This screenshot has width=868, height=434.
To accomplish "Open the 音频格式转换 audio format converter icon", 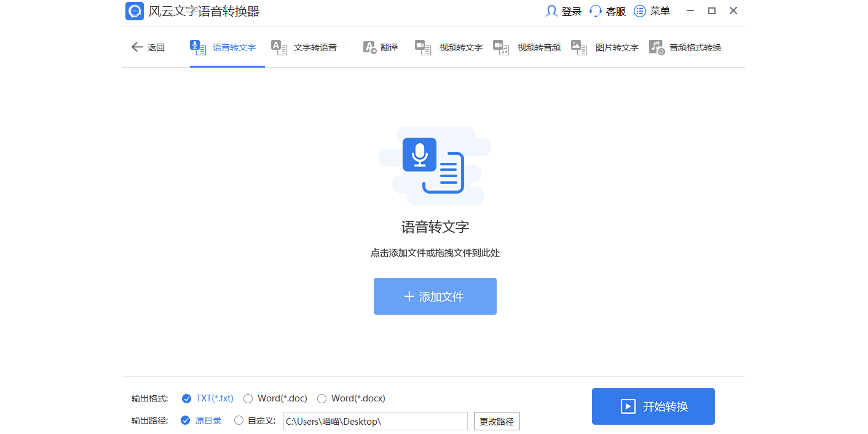I will 656,47.
